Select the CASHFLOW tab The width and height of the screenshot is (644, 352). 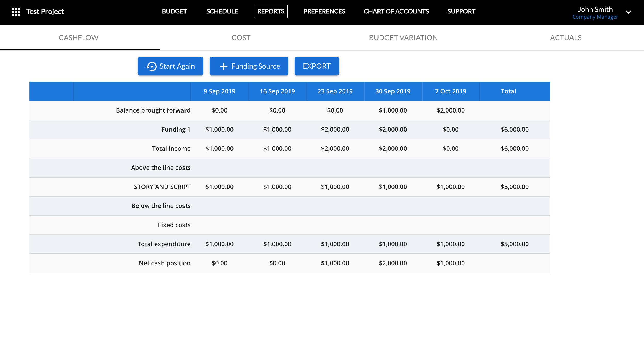coord(78,38)
